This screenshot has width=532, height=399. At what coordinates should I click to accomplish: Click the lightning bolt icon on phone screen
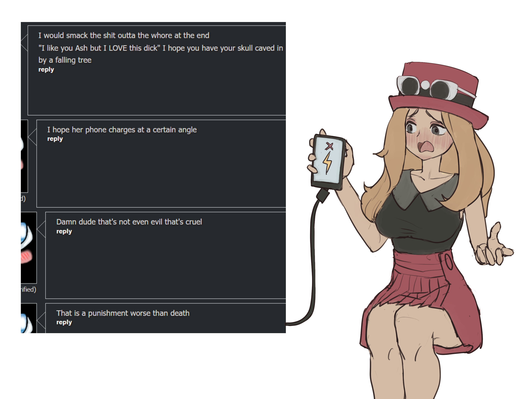(327, 162)
